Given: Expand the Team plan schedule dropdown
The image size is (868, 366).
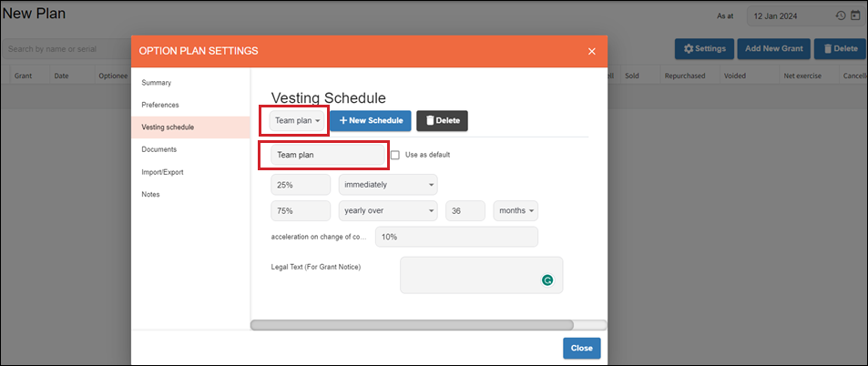Looking at the screenshot, I should (299, 120).
